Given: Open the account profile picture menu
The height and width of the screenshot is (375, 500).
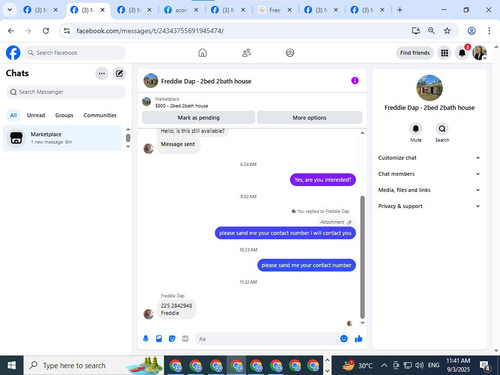Looking at the screenshot, I should (479, 53).
